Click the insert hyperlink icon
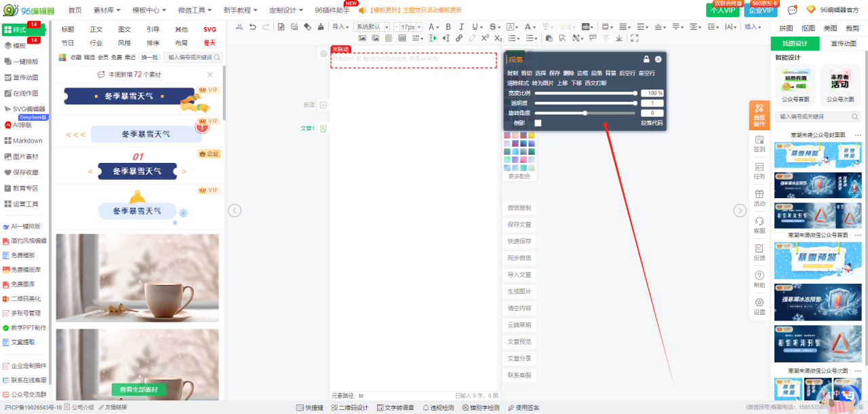 tap(459, 38)
